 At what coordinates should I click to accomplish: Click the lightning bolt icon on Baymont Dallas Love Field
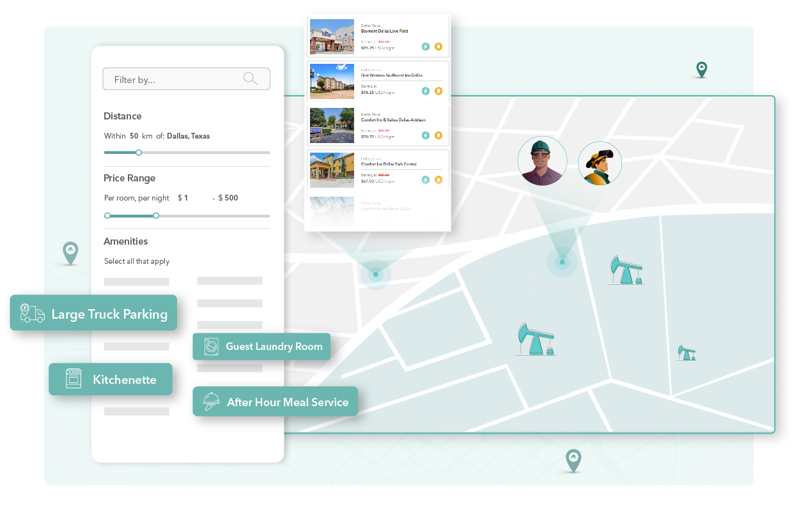point(424,46)
